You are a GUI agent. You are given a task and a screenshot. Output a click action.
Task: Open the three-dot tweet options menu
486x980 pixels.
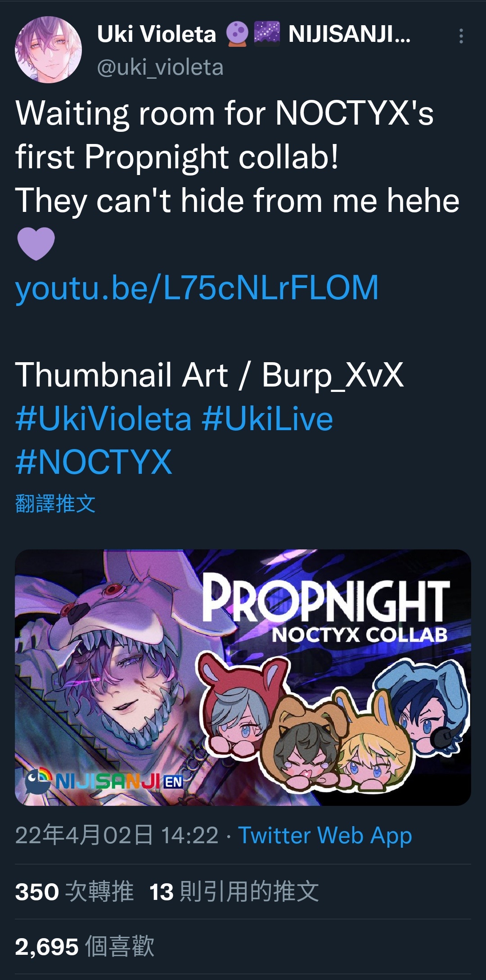[x=461, y=36]
